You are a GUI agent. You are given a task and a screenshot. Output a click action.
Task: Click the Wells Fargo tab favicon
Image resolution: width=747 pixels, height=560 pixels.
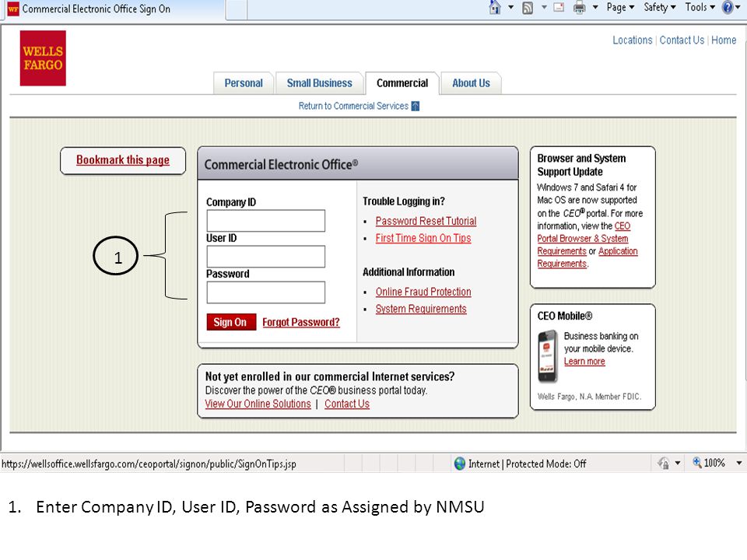click(13, 9)
